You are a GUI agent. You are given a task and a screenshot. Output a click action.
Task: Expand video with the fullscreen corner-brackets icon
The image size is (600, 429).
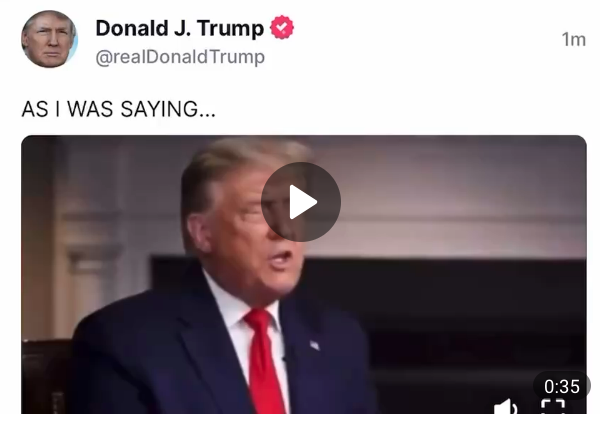553,407
